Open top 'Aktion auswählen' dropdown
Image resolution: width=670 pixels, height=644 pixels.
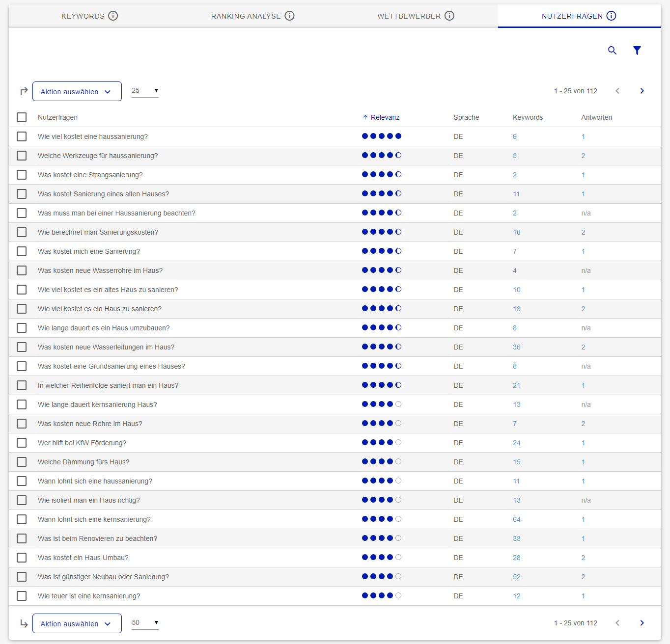[77, 91]
